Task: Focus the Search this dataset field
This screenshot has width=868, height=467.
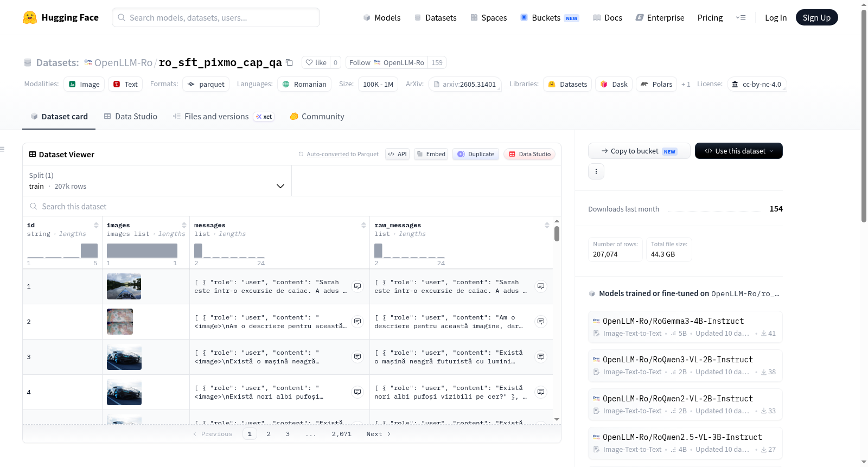Action: pyautogui.click(x=292, y=206)
